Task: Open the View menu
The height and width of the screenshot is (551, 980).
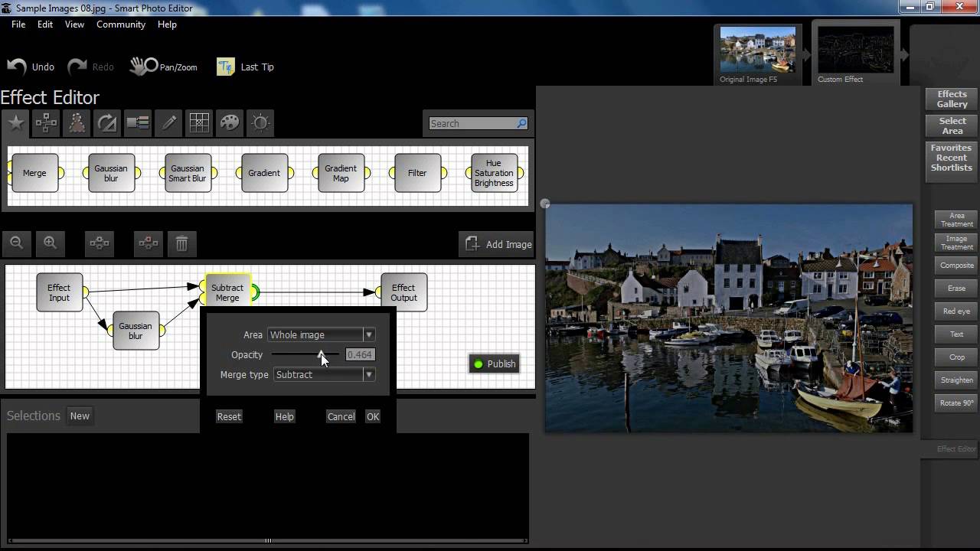Action: [74, 24]
